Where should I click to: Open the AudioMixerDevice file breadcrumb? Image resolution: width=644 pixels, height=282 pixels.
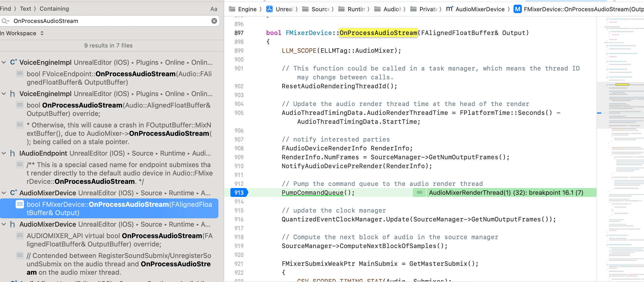click(480, 9)
